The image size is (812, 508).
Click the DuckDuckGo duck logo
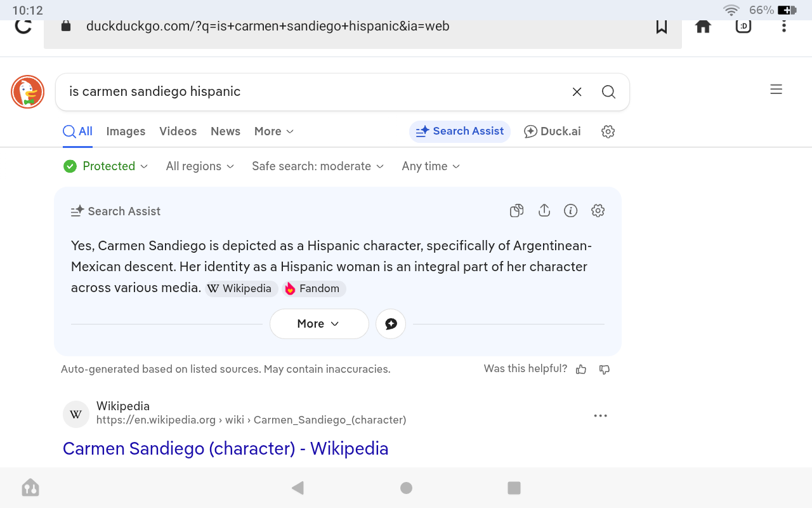point(27,92)
